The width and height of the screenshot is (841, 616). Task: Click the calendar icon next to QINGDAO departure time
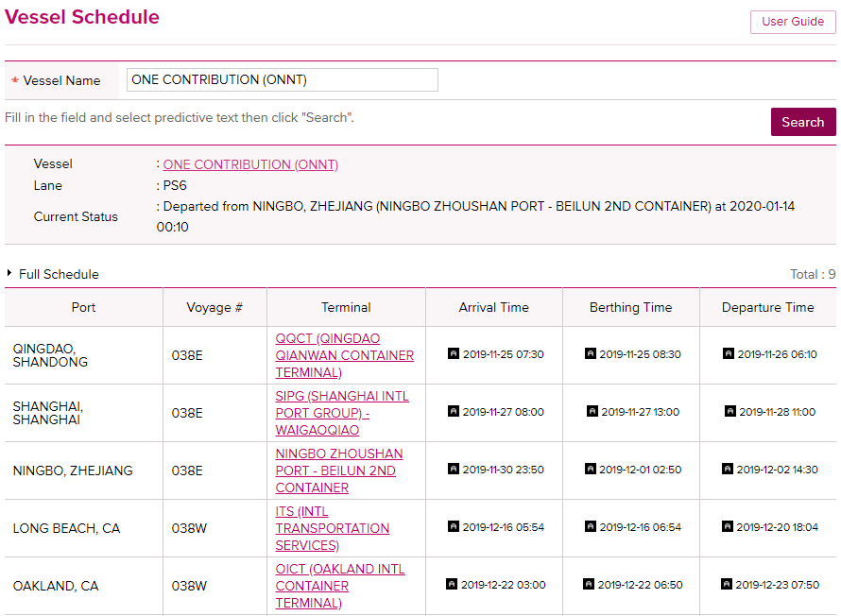coord(728,353)
